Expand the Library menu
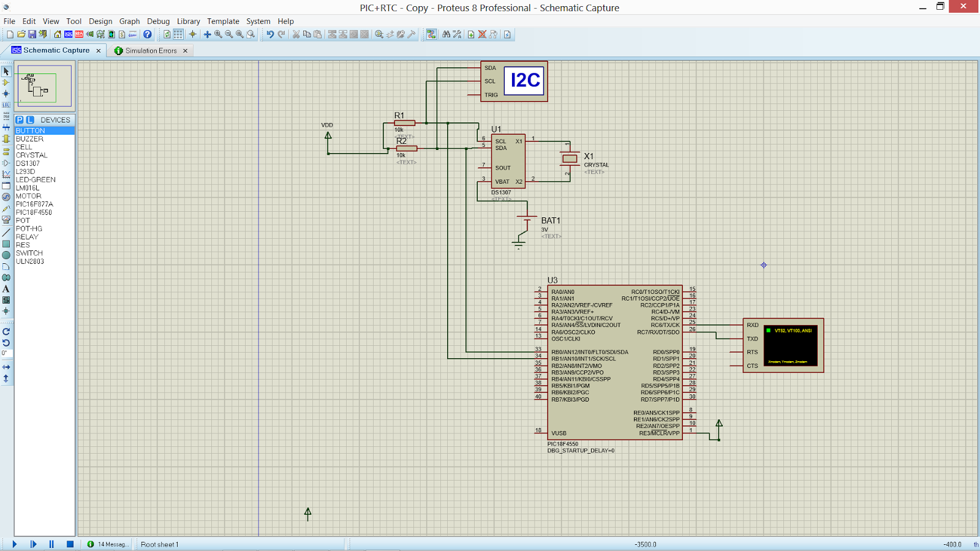 click(x=188, y=21)
